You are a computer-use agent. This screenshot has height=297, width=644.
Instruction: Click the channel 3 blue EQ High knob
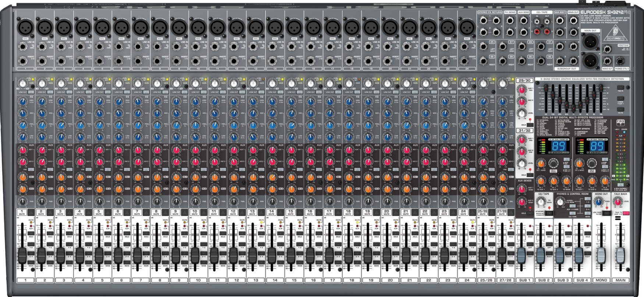[x=61, y=102]
